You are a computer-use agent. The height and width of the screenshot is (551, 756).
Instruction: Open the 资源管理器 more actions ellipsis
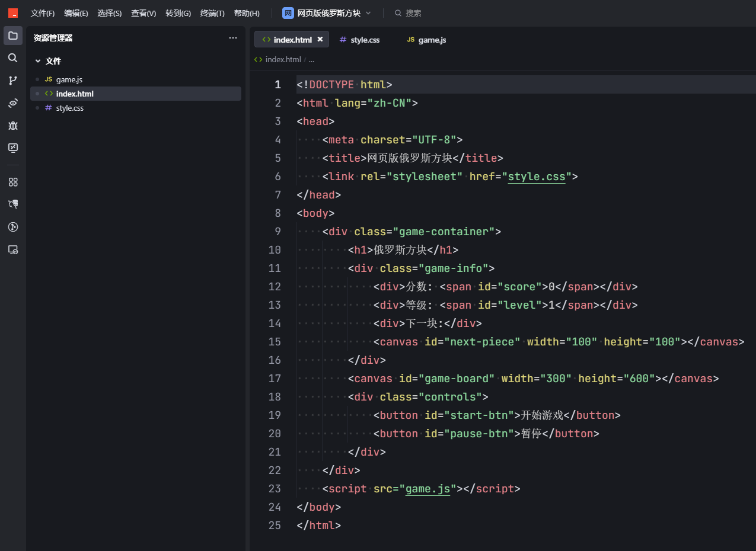click(233, 38)
